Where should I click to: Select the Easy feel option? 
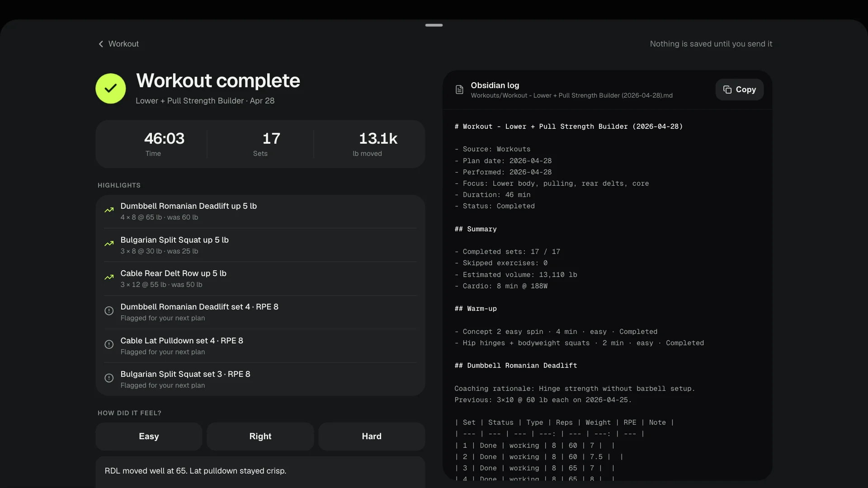pyautogui.click(x=149, y=436)
